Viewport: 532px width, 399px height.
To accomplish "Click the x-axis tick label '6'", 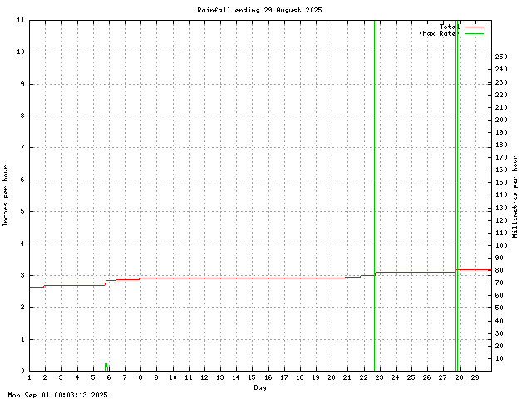I will coord(109,377).
